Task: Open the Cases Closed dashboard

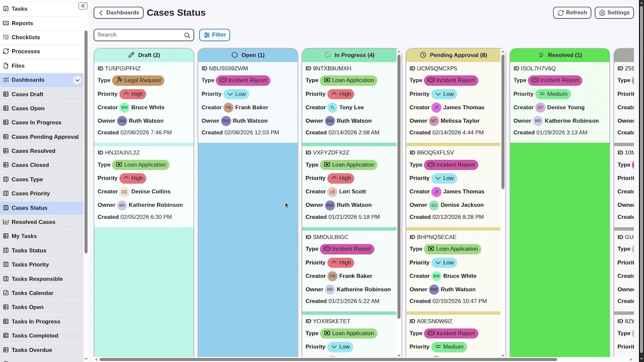Action: click(x=42, y=165)
